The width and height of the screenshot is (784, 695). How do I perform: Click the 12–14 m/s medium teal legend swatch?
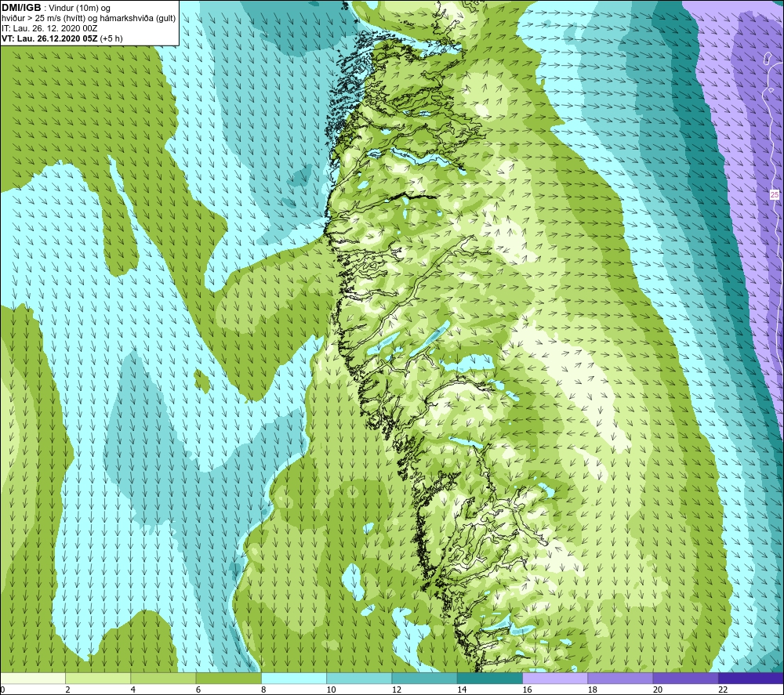(424, 679)
